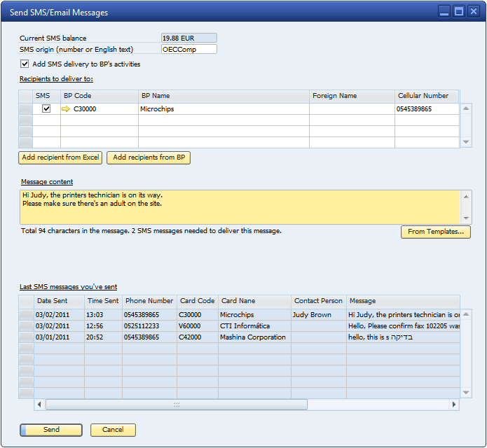Click contact person Judy Brown
Screen dimensions: 487x448
(318, 315)
